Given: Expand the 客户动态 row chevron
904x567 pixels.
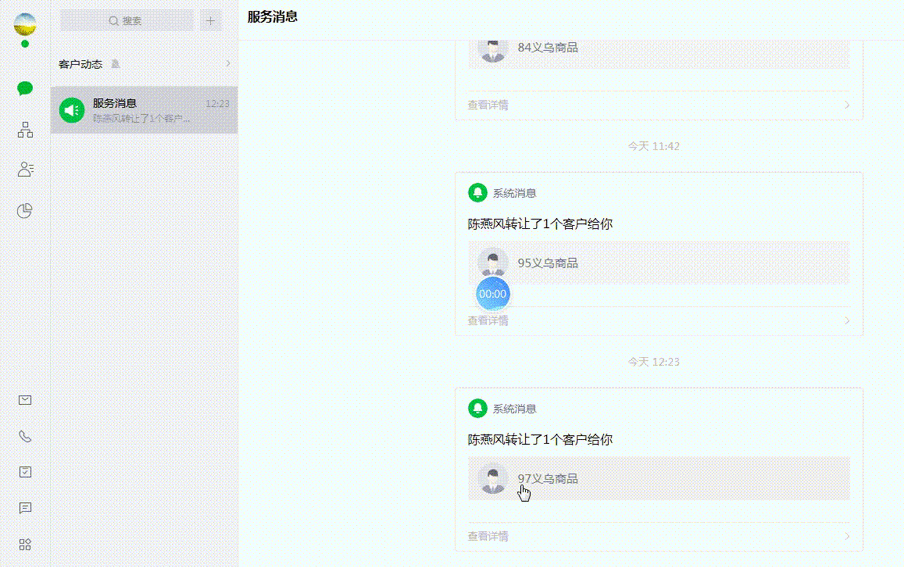Looking at the screenshot, I should click(228, 63).
